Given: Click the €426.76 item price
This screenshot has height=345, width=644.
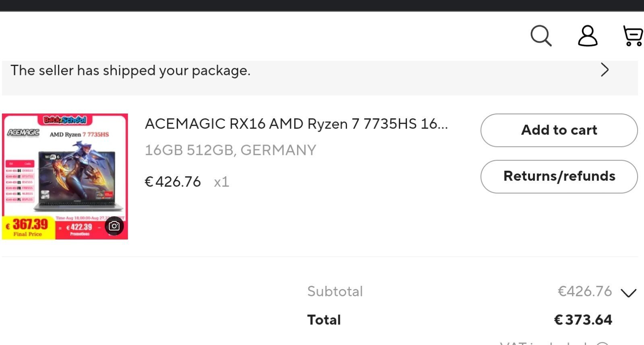Looking at the screenshot, I should (173, 182).
